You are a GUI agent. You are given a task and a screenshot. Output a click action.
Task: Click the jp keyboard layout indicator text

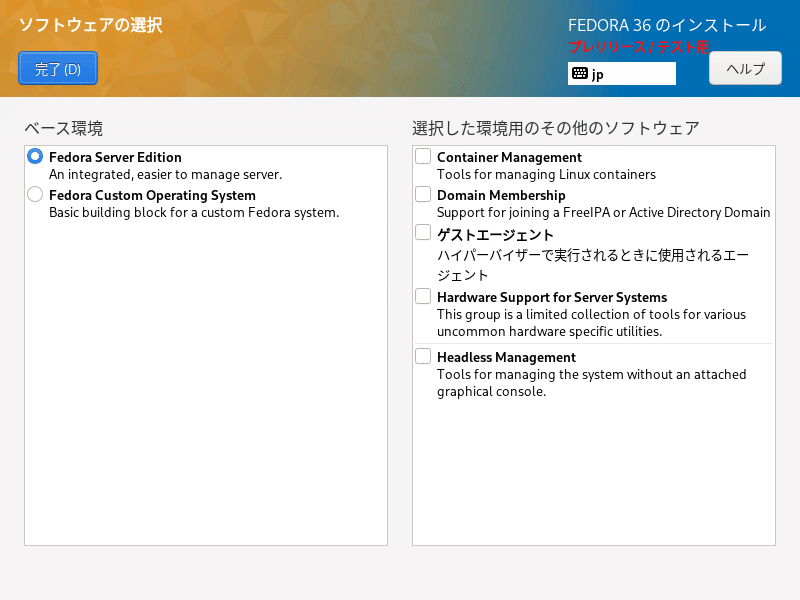pos(597,74)
